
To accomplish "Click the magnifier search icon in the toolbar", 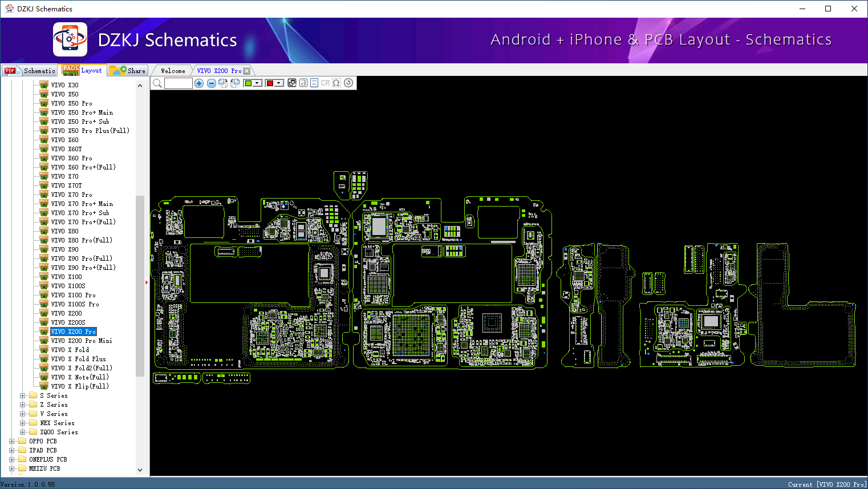I will click(157, 83).
